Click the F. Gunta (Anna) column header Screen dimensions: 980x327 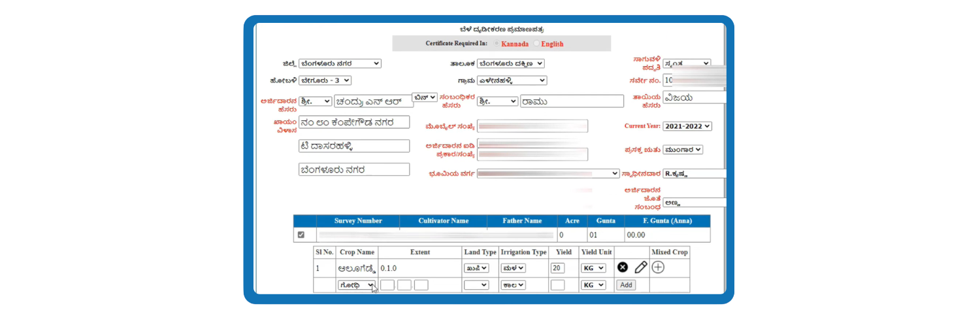click(666, 221)
